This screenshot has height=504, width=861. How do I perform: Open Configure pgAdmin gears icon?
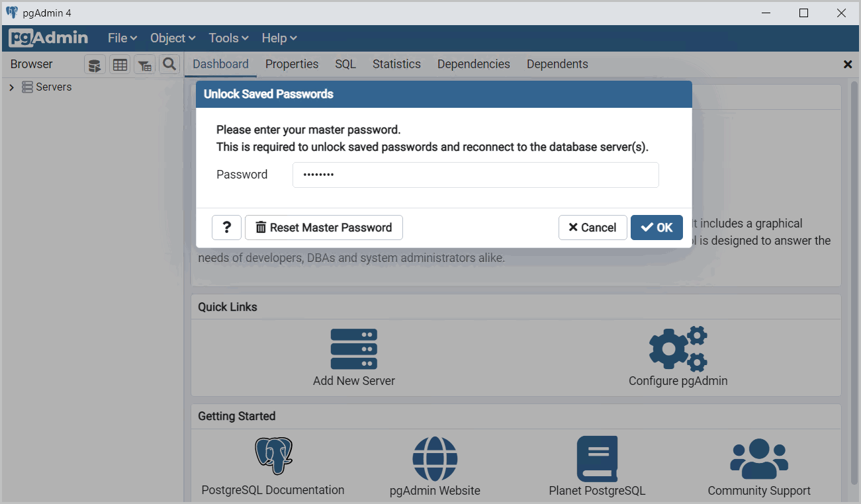(678, 349)
